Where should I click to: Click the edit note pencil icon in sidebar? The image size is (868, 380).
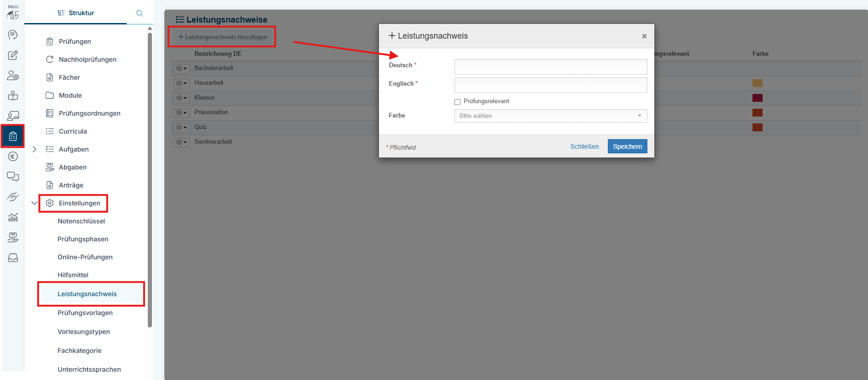13,55
